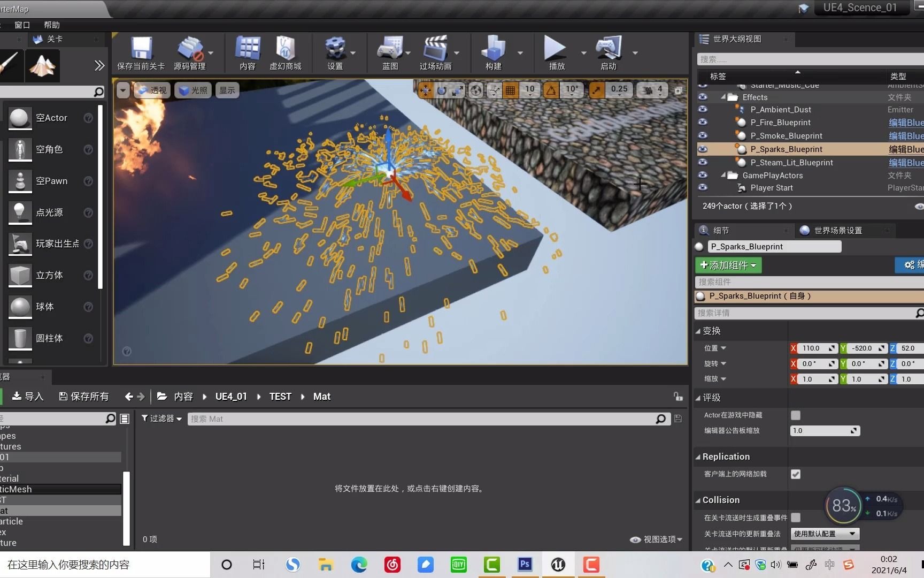This screenshot has width=924, height=578.
Task: Select the 玩家出生点 (Player Start) icon
Action: (x=20, y=244)
